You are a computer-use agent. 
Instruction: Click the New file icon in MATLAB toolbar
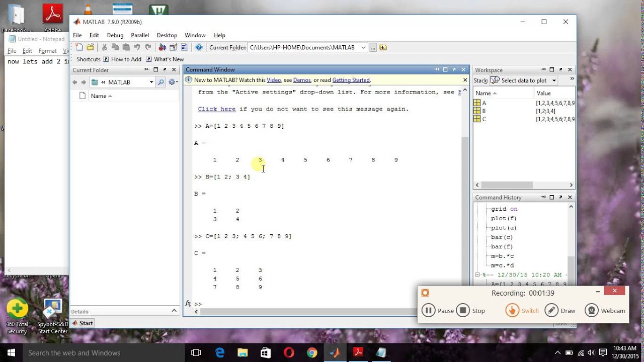click(x=79, y=47)
